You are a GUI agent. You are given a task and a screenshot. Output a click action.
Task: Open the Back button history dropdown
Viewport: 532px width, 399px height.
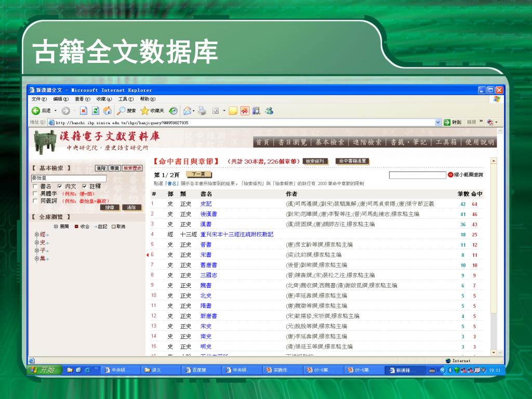pos(56,111)
